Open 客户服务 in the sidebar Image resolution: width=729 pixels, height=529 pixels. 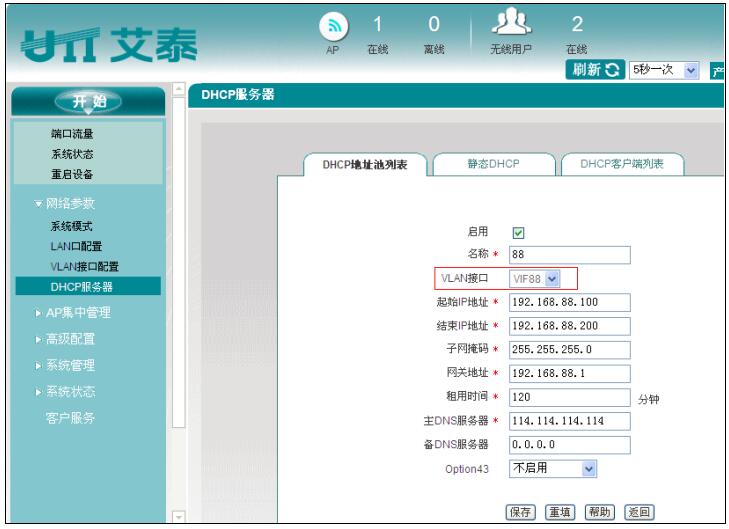[x=70, y=418]
